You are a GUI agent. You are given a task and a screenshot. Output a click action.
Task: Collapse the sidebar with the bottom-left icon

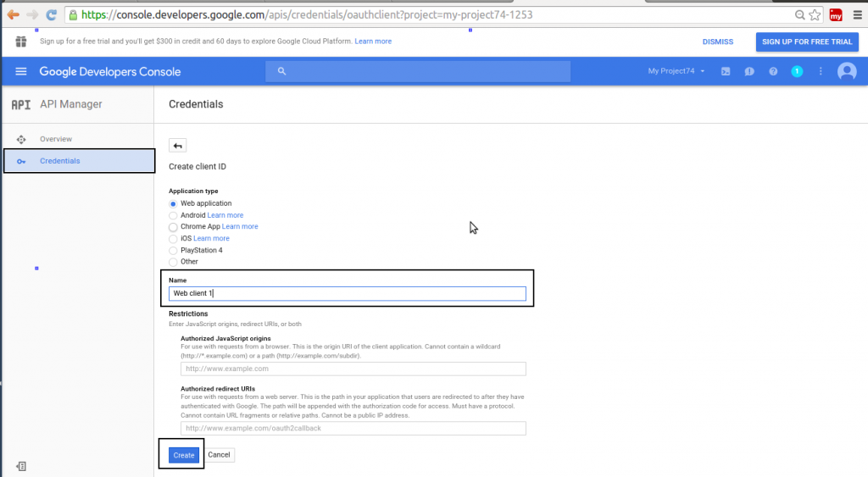click(x=21, y=467)
